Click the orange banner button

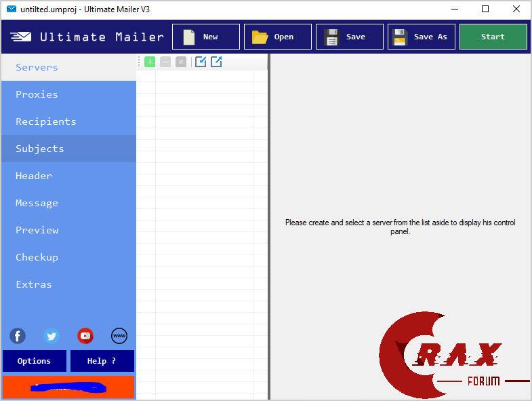[x=68, y=387]
